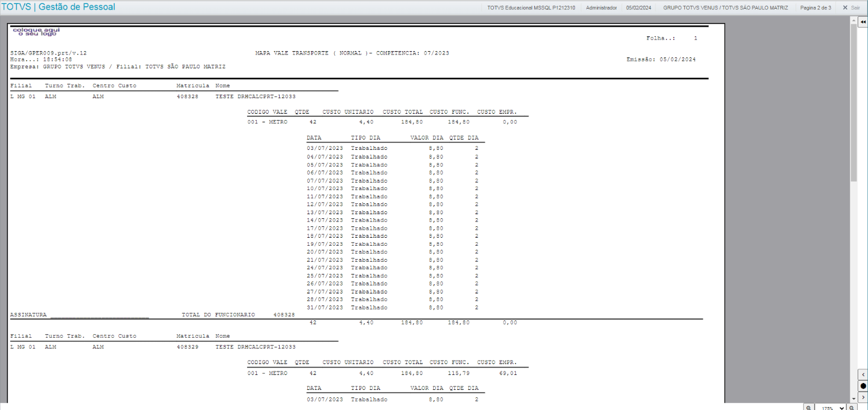Click the 'Empresa: GRUPO TOTVS VENUS' line

pos(118,67)
